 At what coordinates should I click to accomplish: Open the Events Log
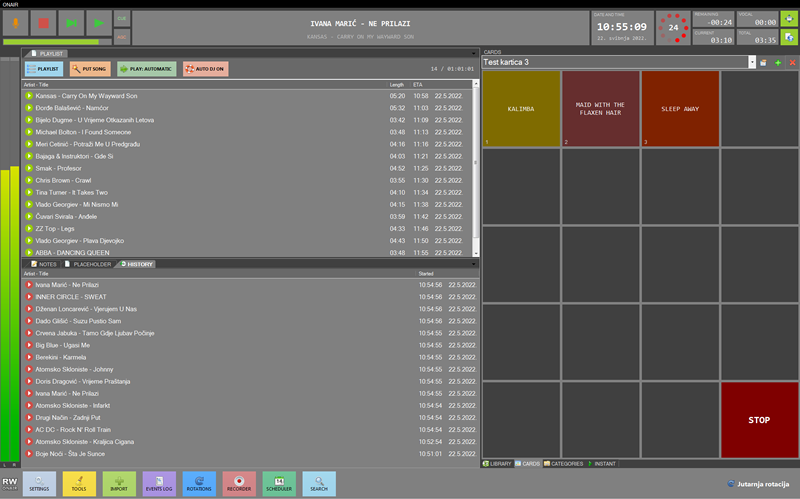(159, 484)
